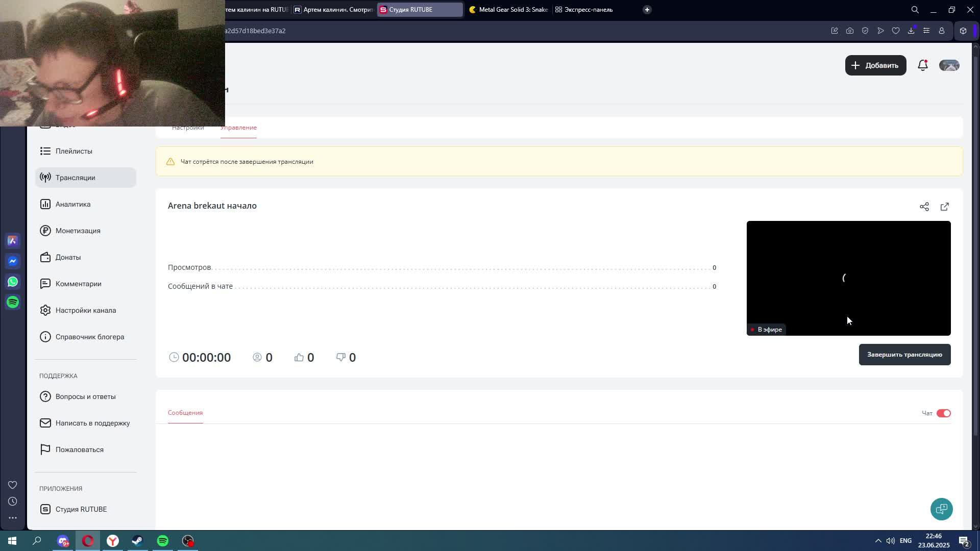This screenshot has width=980, height=551.
Task: Click the page vertical scrollbar
Action: pos(975,245)
